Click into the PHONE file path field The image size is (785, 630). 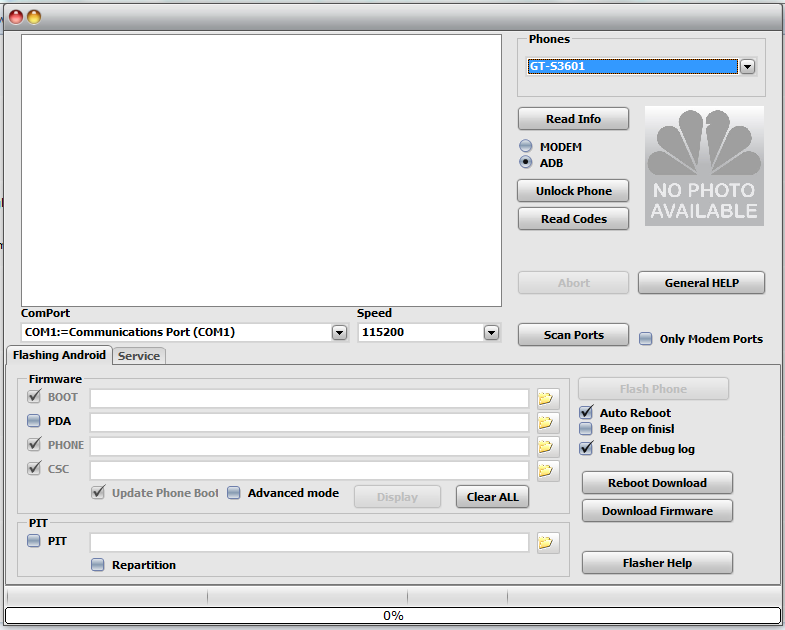click(309, 447)
